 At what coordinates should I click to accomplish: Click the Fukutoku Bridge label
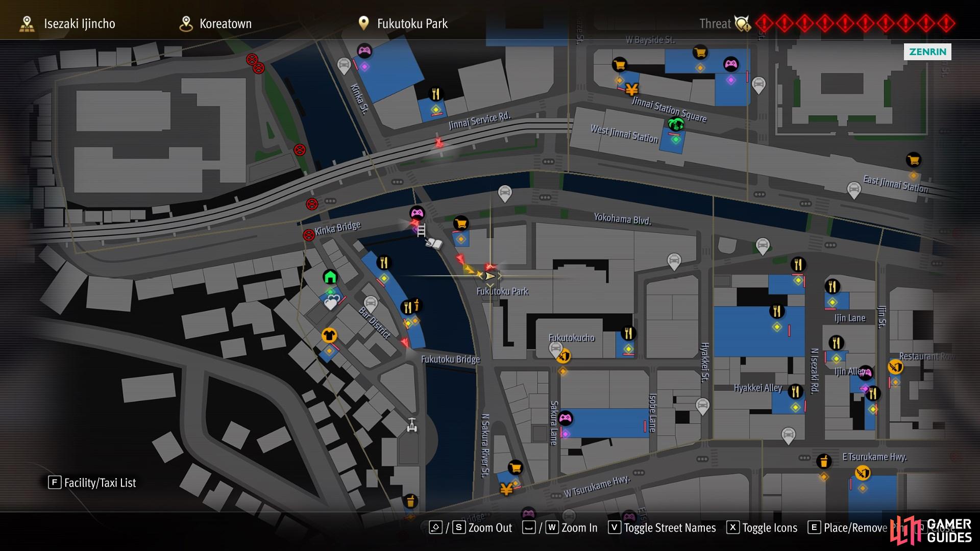point(450,359)
